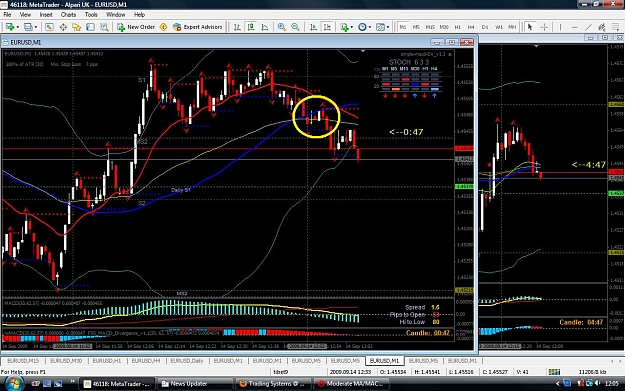Open the Indicators list icon
Screen dimensions: 625x391
(x=344, y=27)
